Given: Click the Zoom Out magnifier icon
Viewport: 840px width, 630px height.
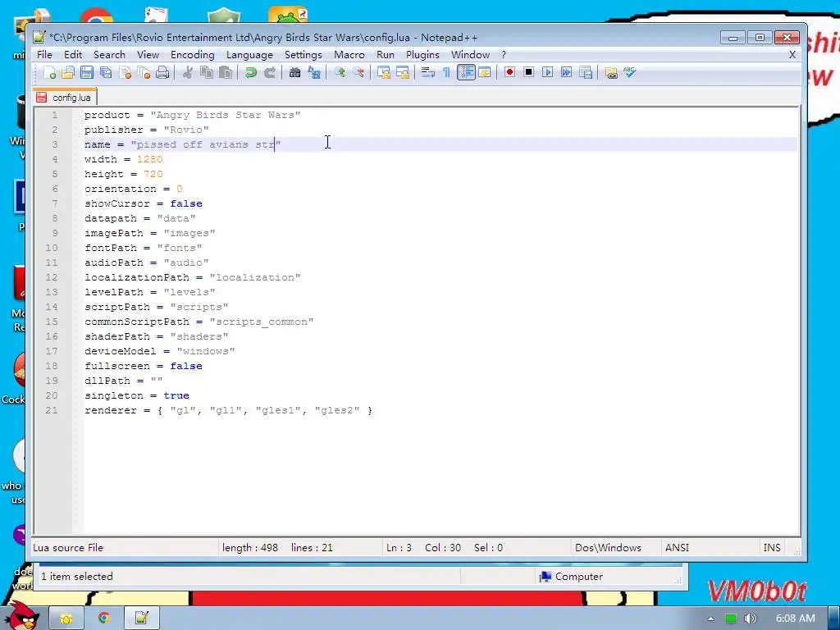Looking at the screenshot, I should coord(358,72).
